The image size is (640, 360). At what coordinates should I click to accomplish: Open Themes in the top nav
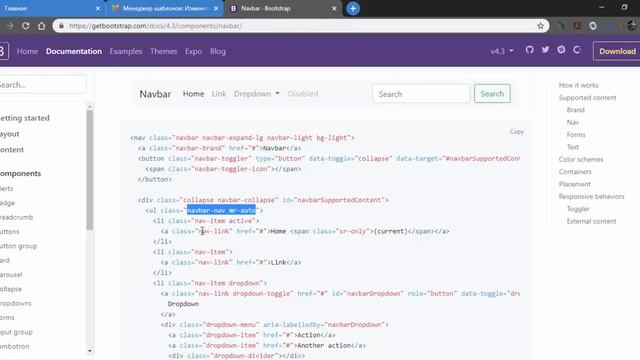(163, 51)
